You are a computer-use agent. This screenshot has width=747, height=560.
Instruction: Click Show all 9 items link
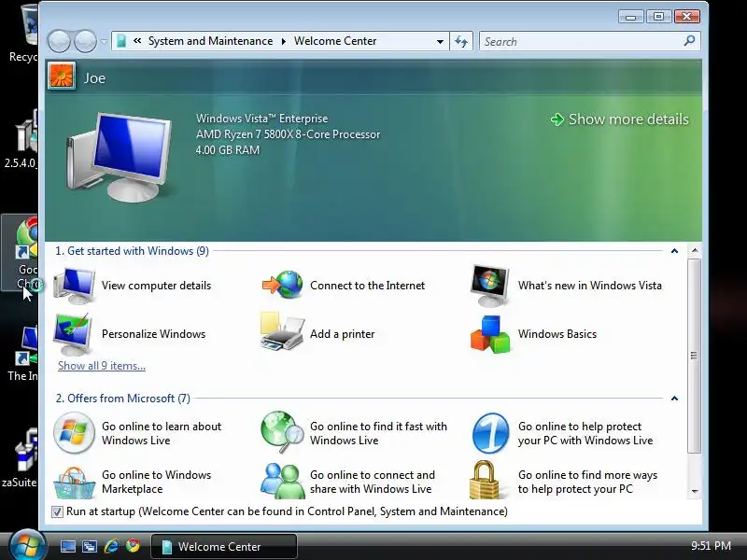[x=102, y=366]
